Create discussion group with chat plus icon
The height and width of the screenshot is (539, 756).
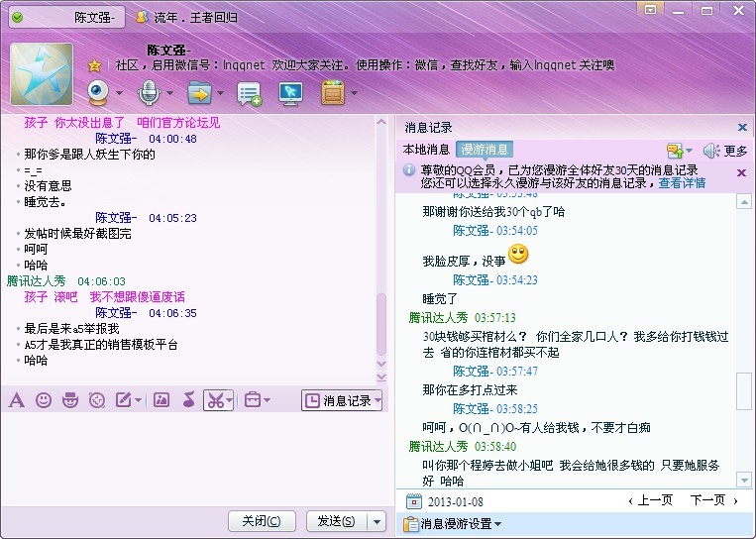coord(249,93)
